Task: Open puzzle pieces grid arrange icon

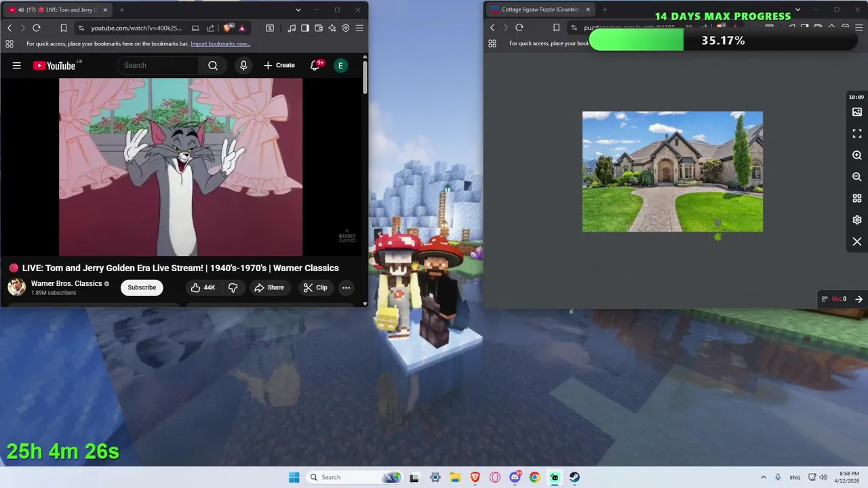Action: [x=857, y=198]
